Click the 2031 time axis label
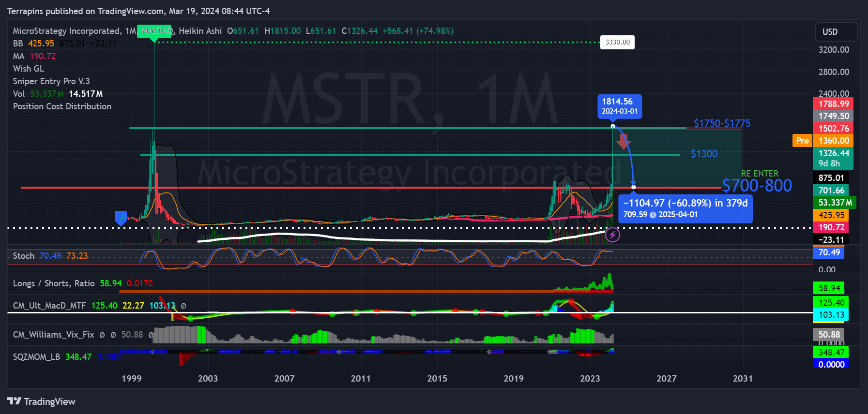 pyautogui.click(x=743, y=379)
